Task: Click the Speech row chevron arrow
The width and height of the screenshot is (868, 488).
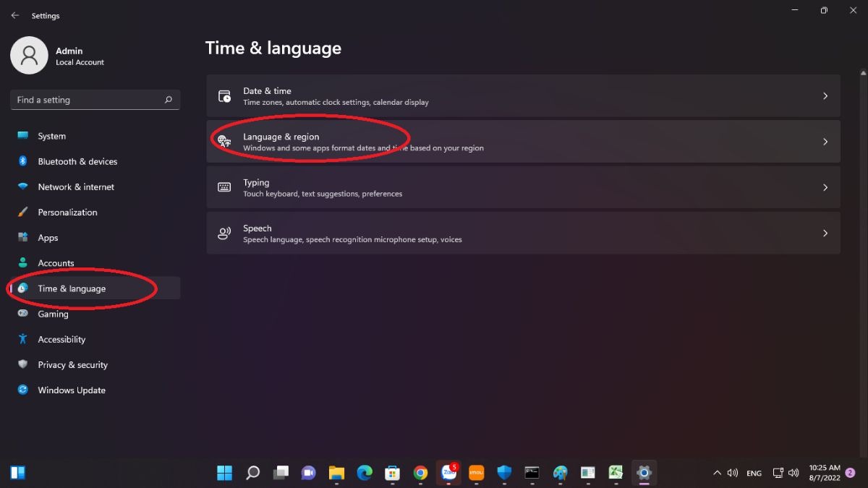Action: coord(825,233)
